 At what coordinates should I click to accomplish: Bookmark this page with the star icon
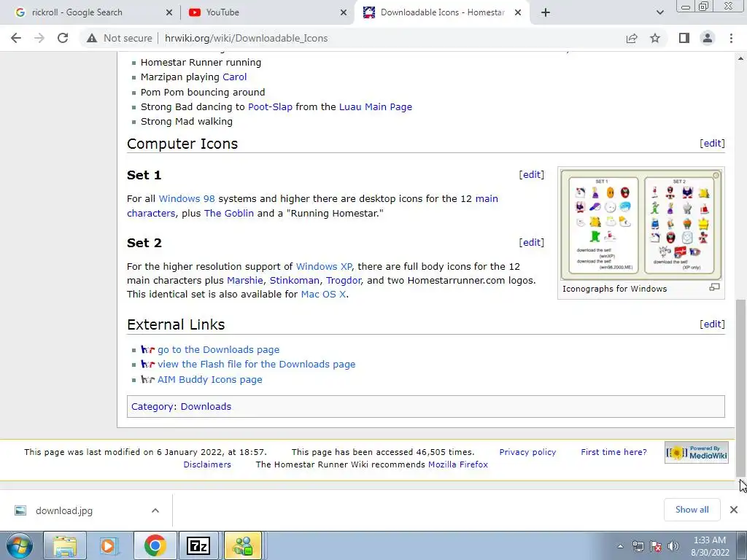coord(655,38)
